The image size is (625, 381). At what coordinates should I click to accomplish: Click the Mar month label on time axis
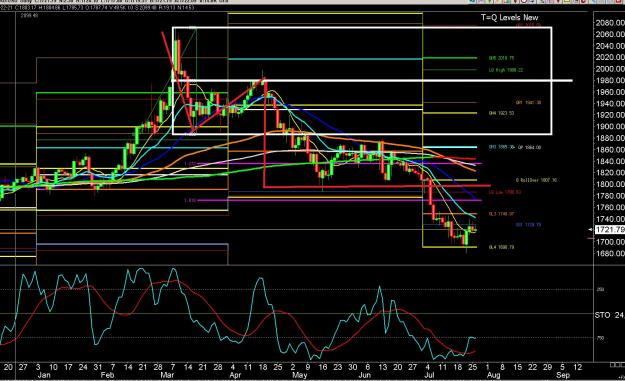pos(167,375)
